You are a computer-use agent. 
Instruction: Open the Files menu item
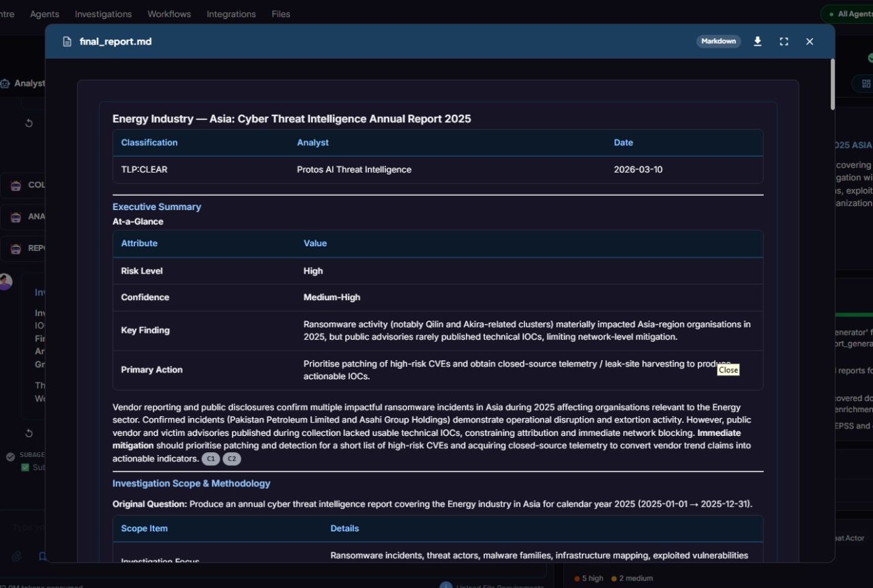280,14
